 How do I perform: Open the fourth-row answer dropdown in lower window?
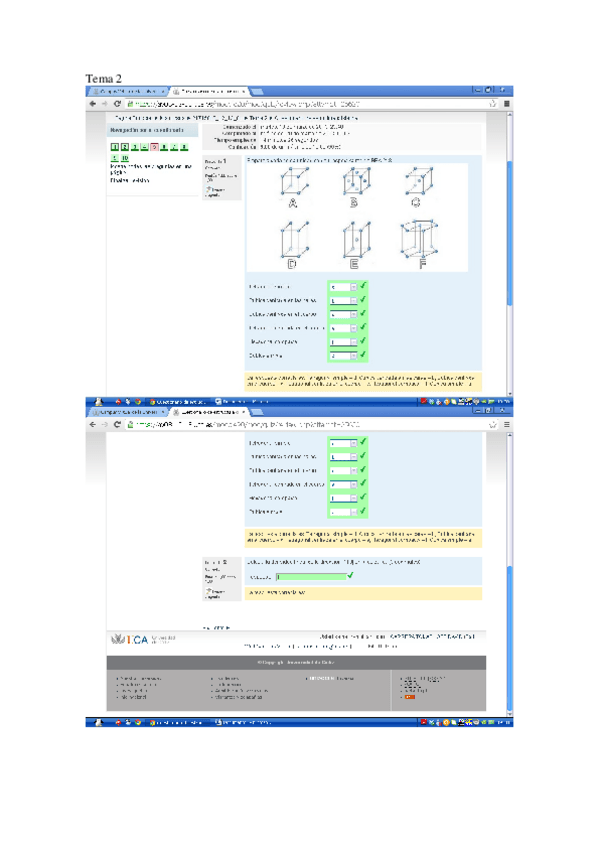coord(343,484)
